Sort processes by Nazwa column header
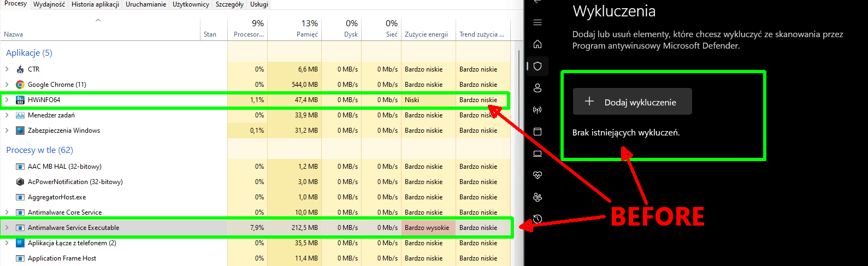The image size is (868, 266). click(x=100, y=28)
